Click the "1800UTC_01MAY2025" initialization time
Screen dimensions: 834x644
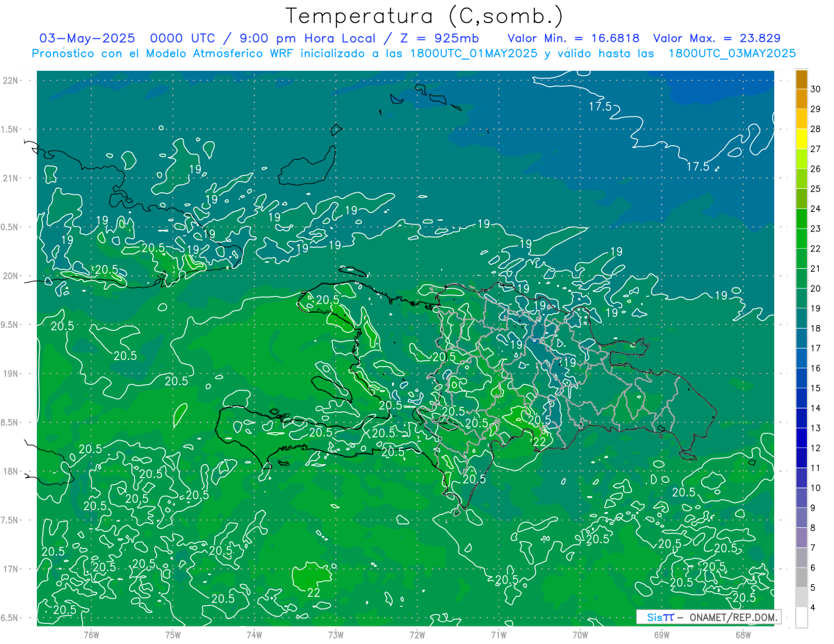click(475, 53)
